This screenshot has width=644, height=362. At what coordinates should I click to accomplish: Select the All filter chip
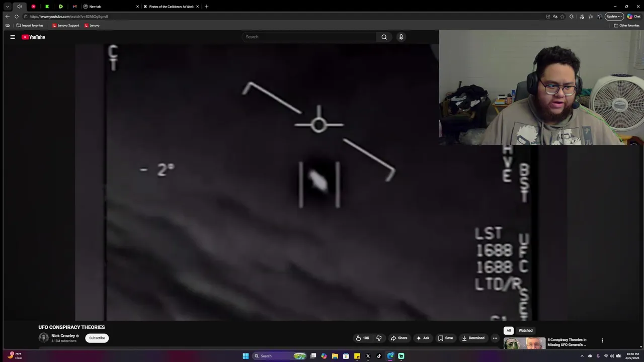click(x=509, y=330)
